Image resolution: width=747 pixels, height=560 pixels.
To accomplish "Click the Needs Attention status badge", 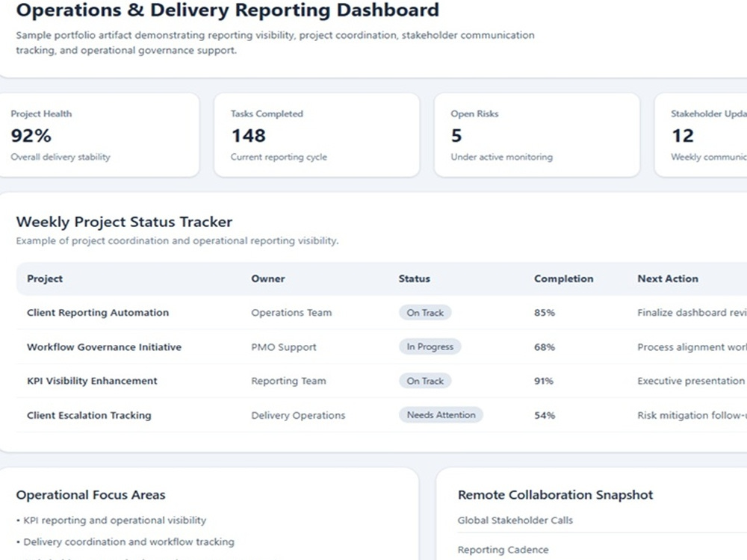I will click(441, 414).
